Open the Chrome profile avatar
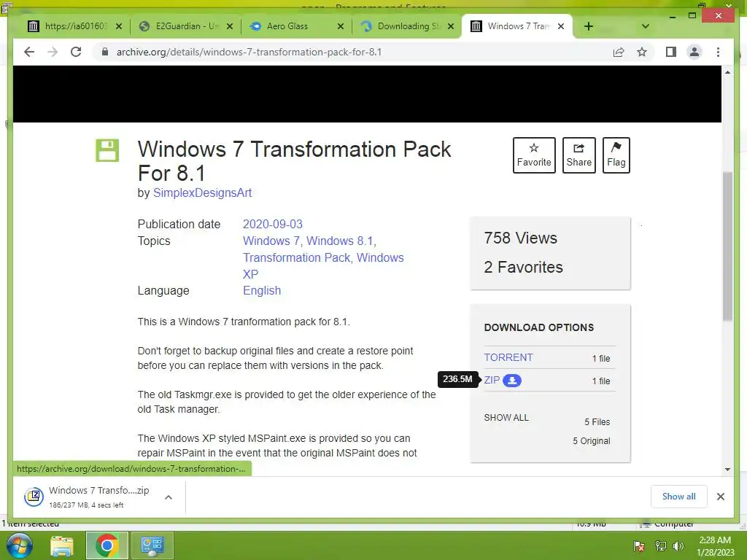Viewport: 747px width, 560px height. click(x=694, y=52)
